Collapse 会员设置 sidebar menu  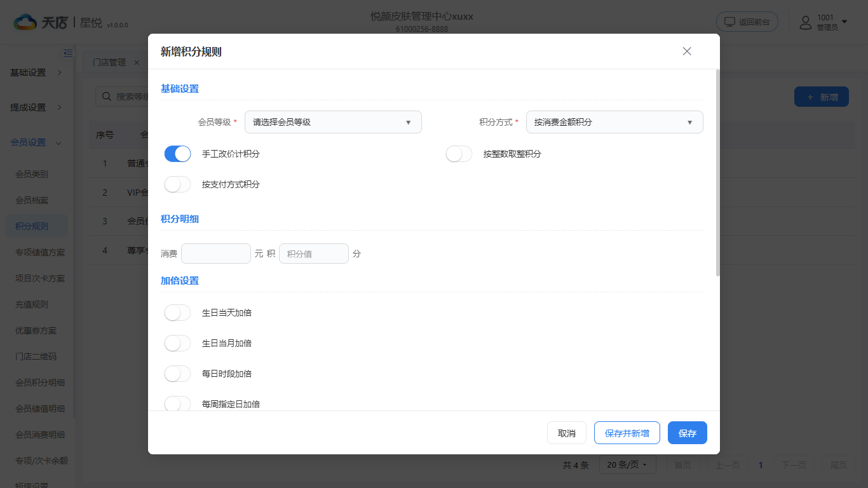pos(36,142)
